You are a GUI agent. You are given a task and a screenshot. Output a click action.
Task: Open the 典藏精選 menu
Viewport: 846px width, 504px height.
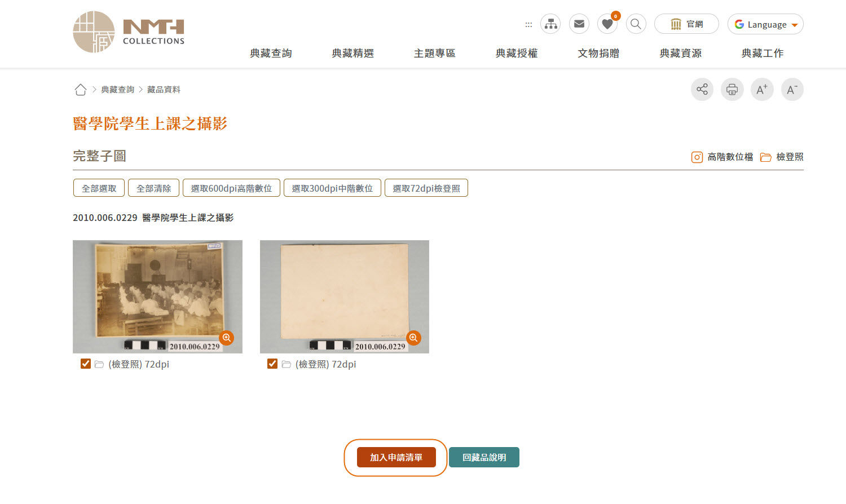(353, 53)
